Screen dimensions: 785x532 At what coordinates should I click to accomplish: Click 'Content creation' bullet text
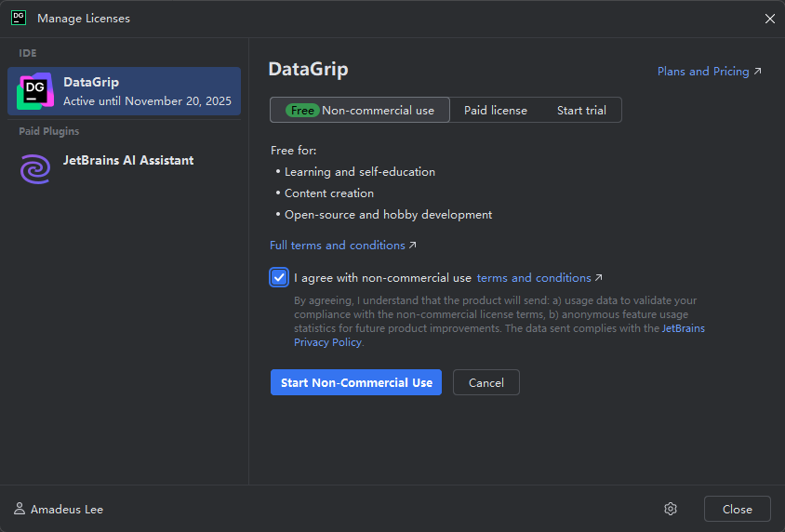329,193
